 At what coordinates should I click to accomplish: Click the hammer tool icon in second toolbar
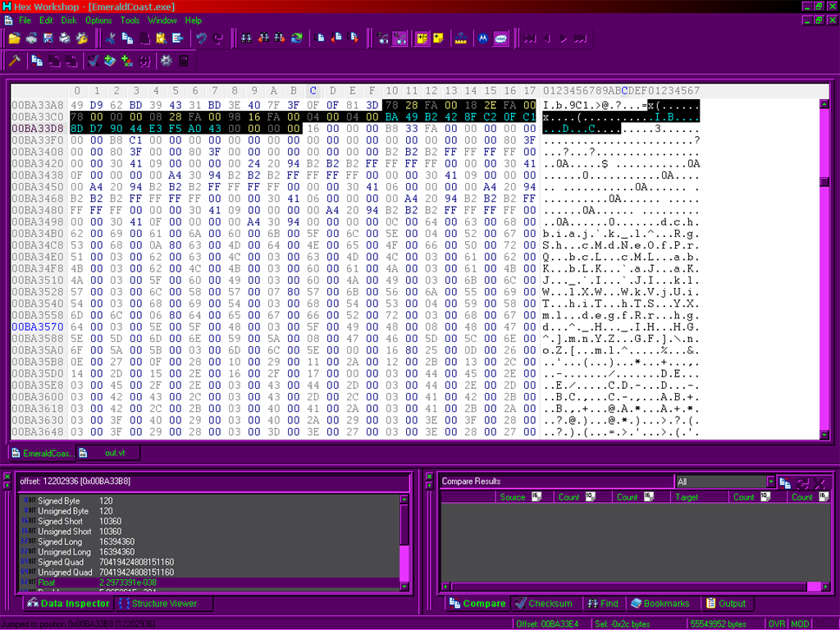tap(15, 61)
